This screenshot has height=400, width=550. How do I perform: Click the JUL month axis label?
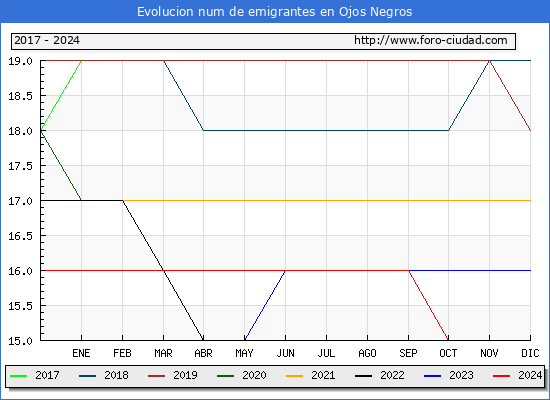[327, 353]
